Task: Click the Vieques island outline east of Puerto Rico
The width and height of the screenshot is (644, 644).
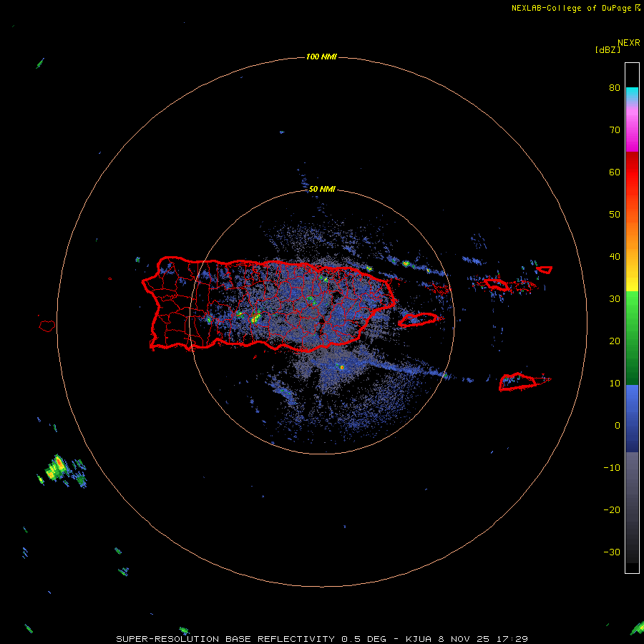Action: point(418,320)
